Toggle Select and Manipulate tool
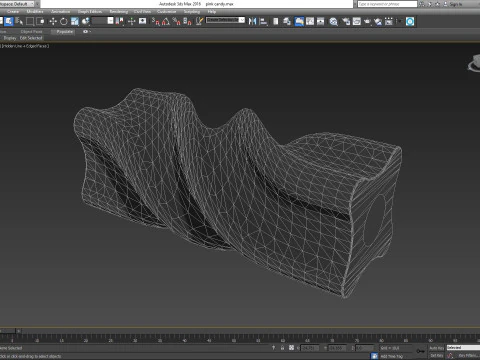The height and width of the screenshot is (360, 480). click(132, 22)
